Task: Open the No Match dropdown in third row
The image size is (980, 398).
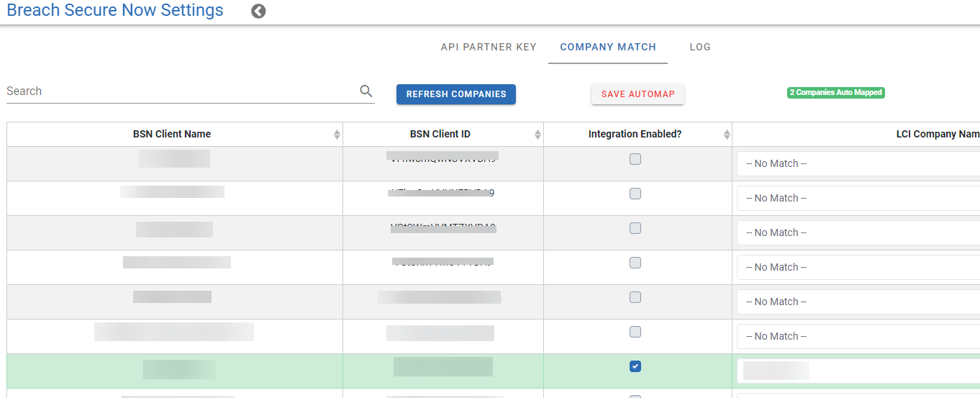Action: coord(858,232)
